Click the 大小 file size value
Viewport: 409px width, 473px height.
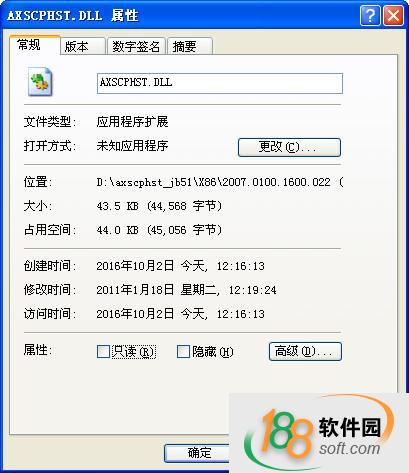pyautogui.click(x=159, y=206)
